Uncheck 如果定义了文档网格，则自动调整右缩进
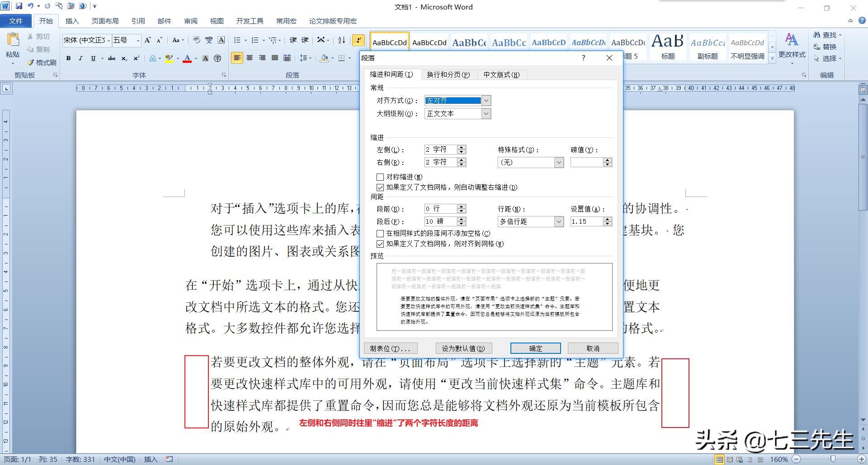868x465 pixels. tap(381, 187)
